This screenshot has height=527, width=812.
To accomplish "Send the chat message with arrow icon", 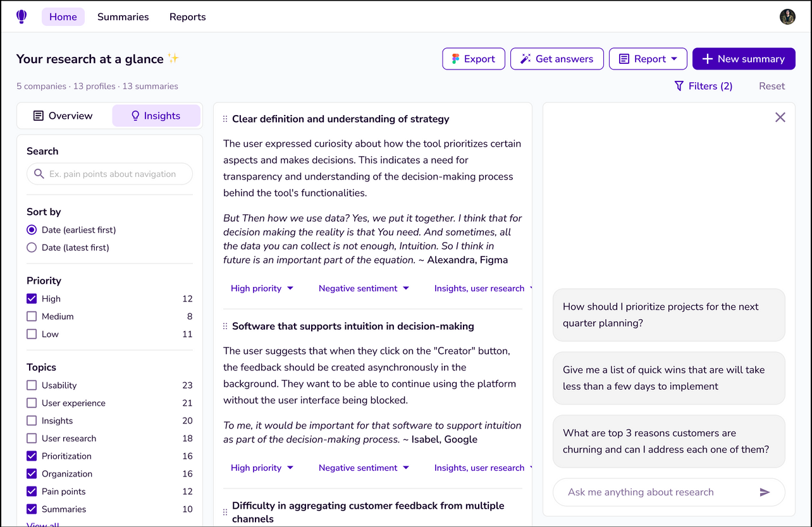I will point(765,492).
